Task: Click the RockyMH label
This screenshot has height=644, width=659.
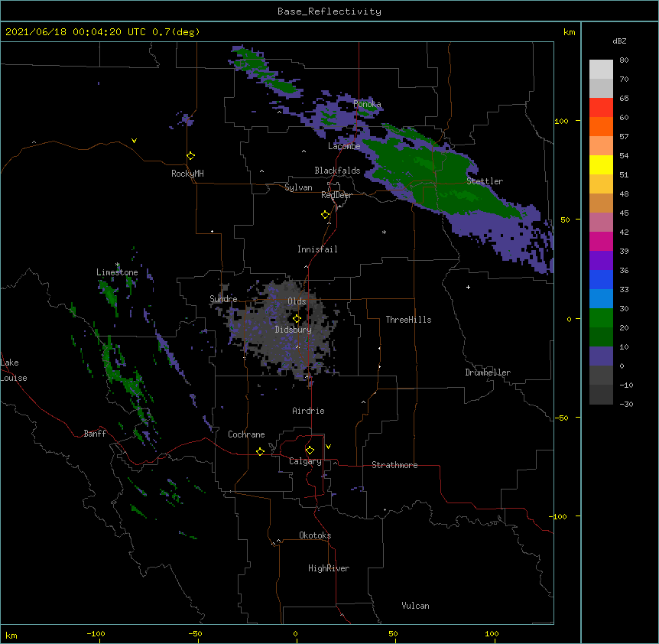Action: tap(187, 174)
